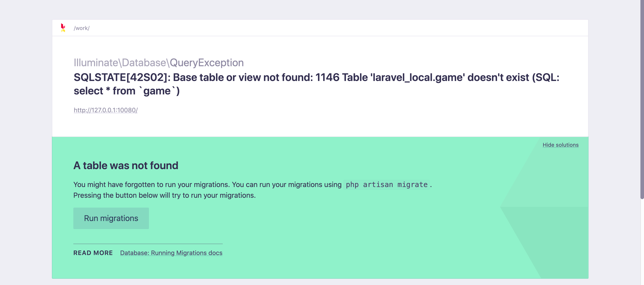This screenshot has height=285, width=644.
Task: Visit the http://127.0.0.1:10080/ link
Action: click(105, 110)
